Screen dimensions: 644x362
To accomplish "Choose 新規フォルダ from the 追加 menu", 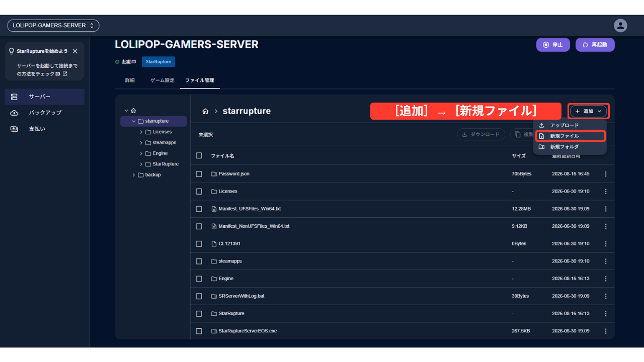I will click(x=570, y=147).
